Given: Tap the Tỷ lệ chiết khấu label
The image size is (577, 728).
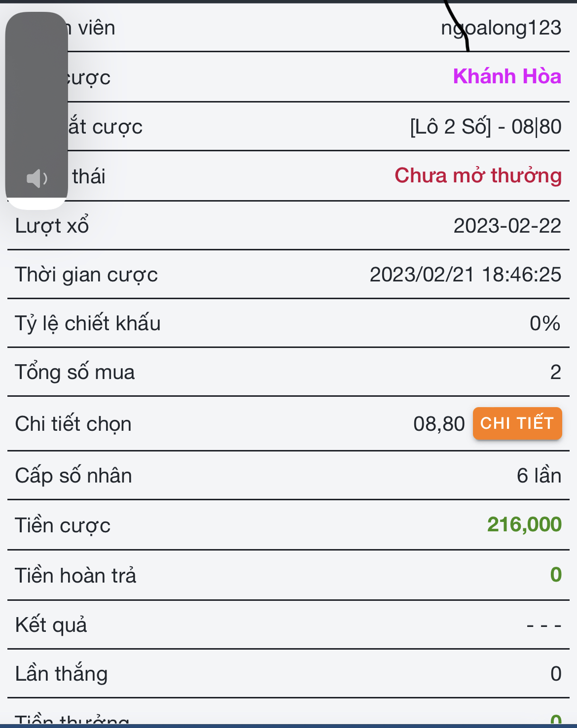Looking at the screenshot, I should 88,323.
